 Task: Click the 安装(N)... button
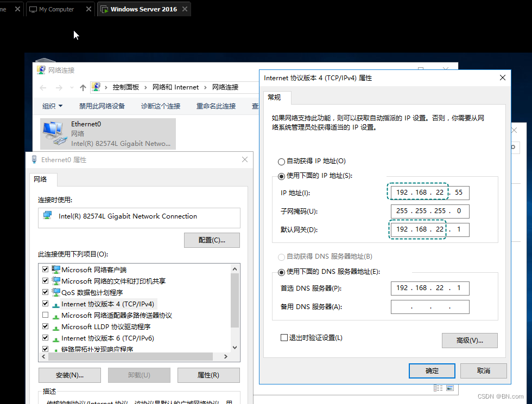coord(69,375)
